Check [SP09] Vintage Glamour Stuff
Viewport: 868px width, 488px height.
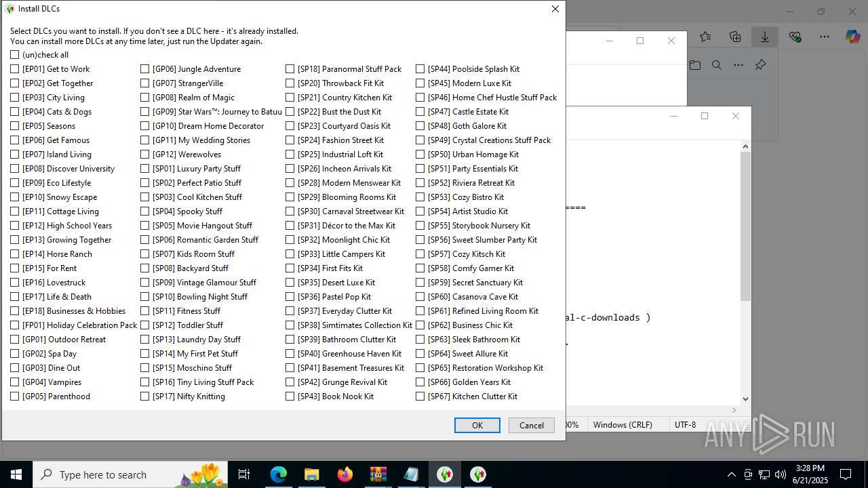(x=145, y=283)
